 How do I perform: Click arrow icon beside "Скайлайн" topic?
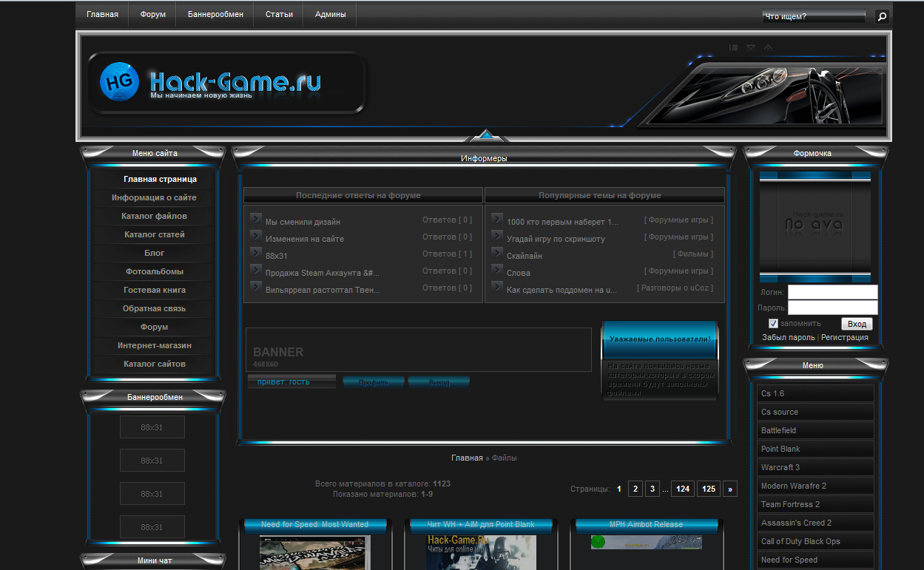click(497, 253)
